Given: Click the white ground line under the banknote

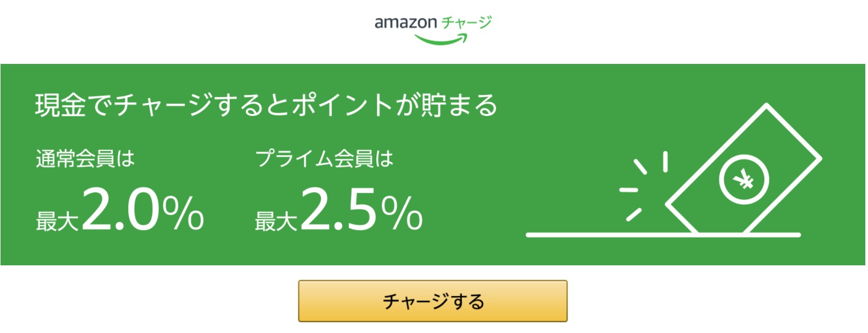Looking at the screenshot, I should pyautogui.click(x=663, y=235).
